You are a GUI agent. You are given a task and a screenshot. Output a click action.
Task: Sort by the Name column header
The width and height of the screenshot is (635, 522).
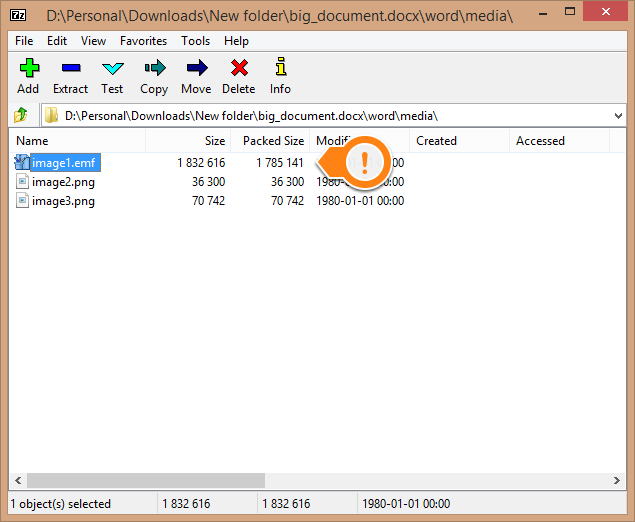pyautogui.click(x=32, y=141)
